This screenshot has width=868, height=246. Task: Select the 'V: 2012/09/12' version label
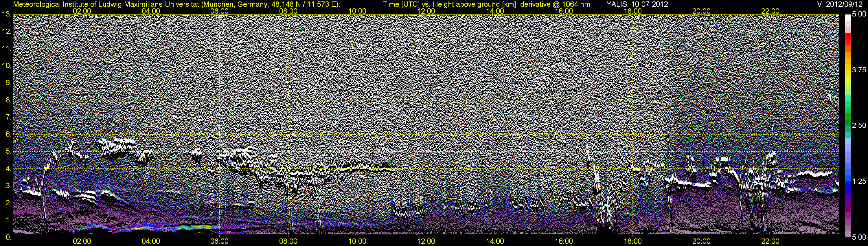click(x=839, y=4)
